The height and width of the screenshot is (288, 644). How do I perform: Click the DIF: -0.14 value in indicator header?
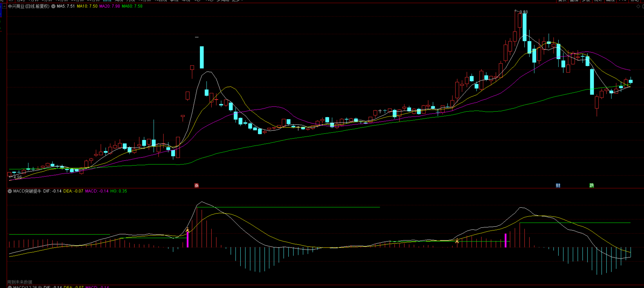[x=52, y=191]
